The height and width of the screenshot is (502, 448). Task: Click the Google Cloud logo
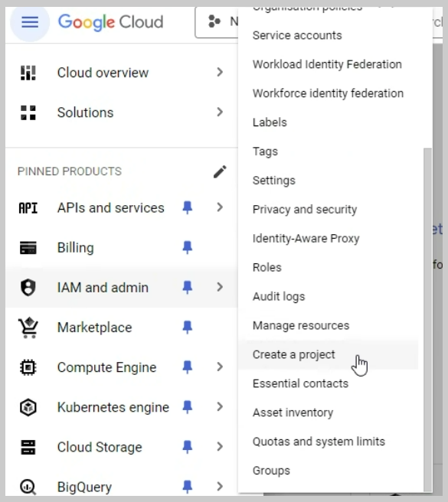tap(110, 22)
